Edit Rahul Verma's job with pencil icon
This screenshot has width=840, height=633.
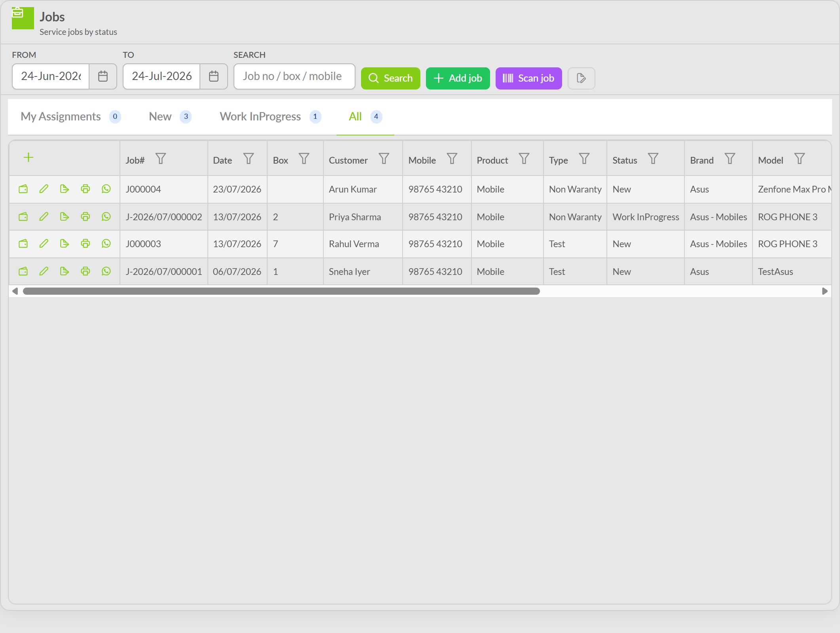click(x=44, y=244)
